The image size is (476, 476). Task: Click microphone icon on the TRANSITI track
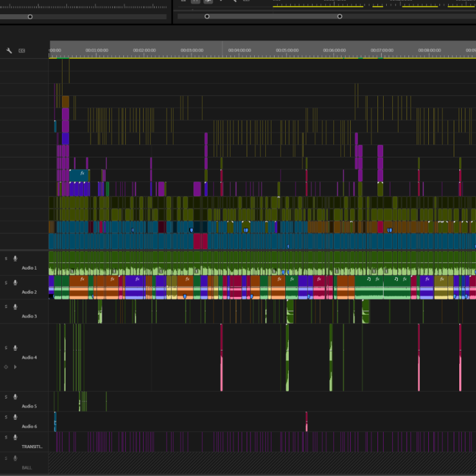15,438
